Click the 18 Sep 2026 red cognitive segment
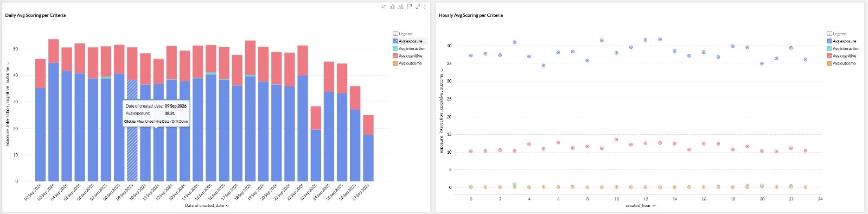 coord(250,58)
